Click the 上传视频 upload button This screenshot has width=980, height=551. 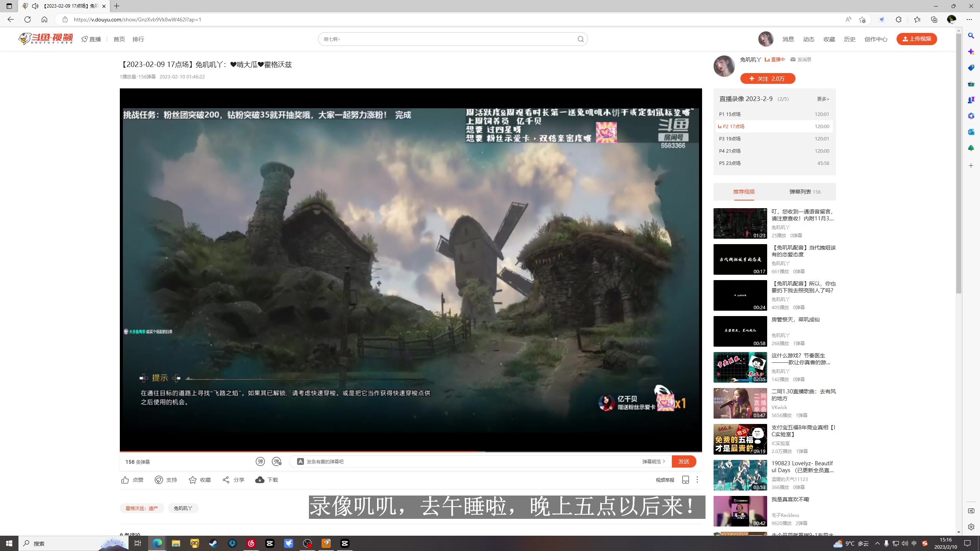click(x=916, y=39)
